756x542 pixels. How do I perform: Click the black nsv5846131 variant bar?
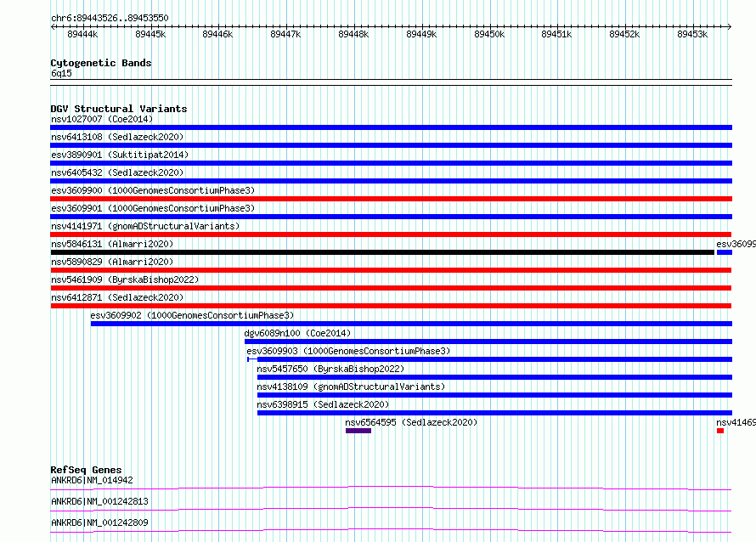point(382,252)
